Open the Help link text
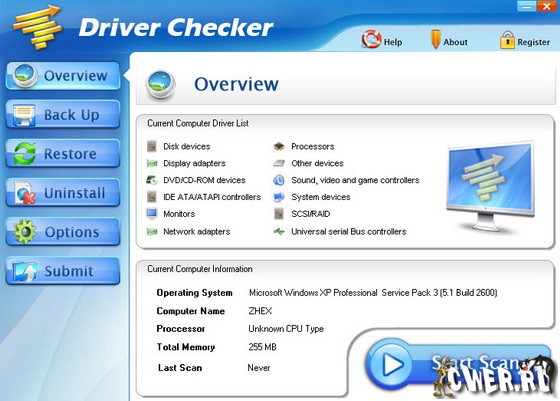Screen dimensions: 560x401 tap(393, 42)
